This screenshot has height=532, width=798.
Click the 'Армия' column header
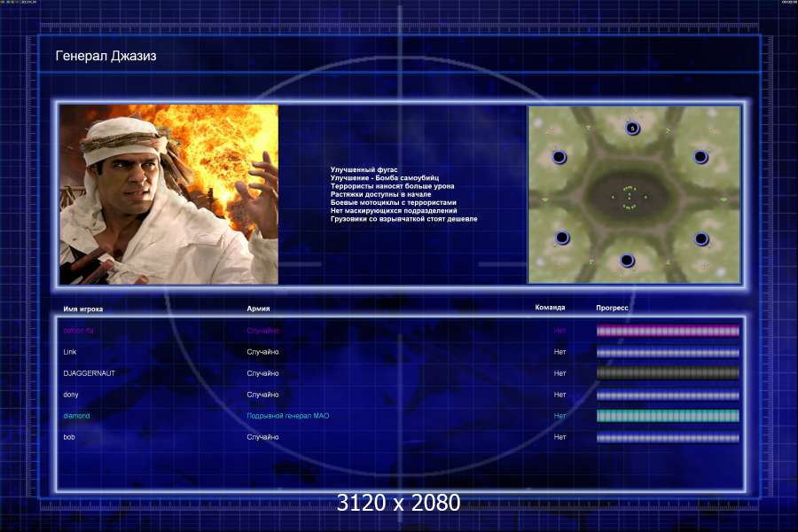tap(258, 309)
